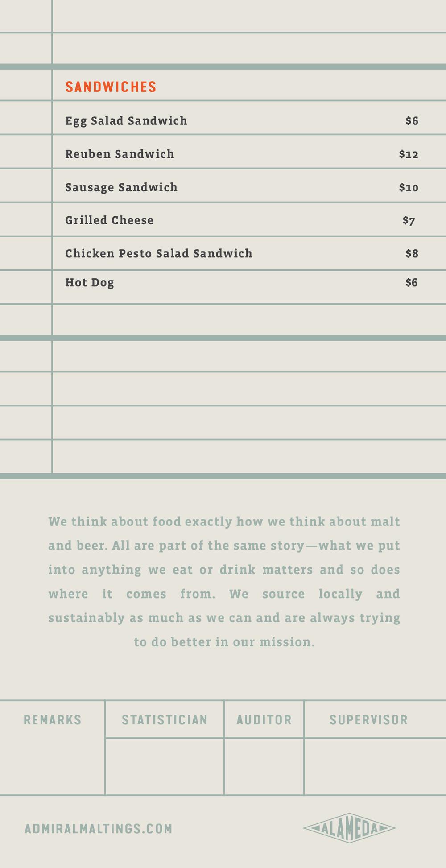Screen dimensions: 446x868
Task: Select the Sandwiches section heading
Action: pos(111,87)
